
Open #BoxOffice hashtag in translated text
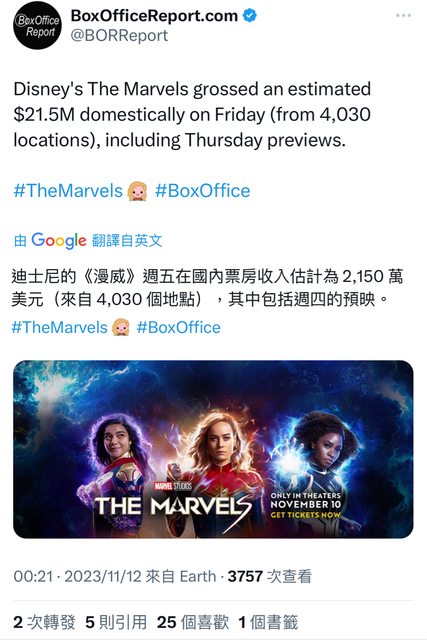pos(179,327)
